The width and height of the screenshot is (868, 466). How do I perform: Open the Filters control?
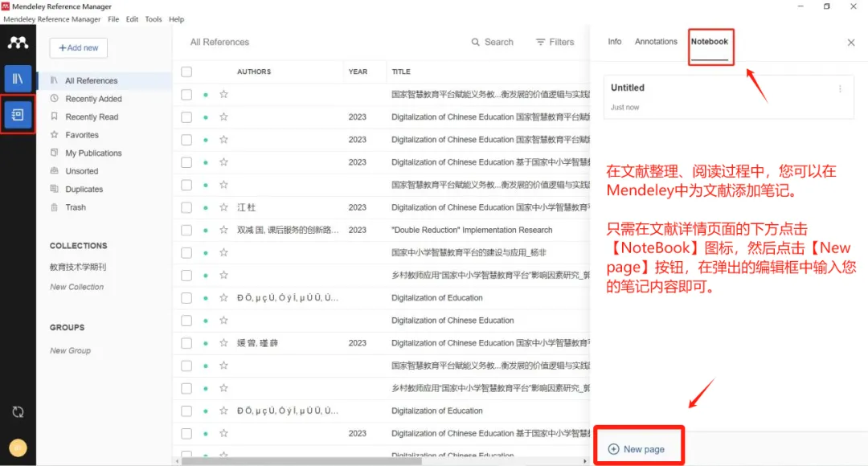pyautogui.click(x=555, y=42)
